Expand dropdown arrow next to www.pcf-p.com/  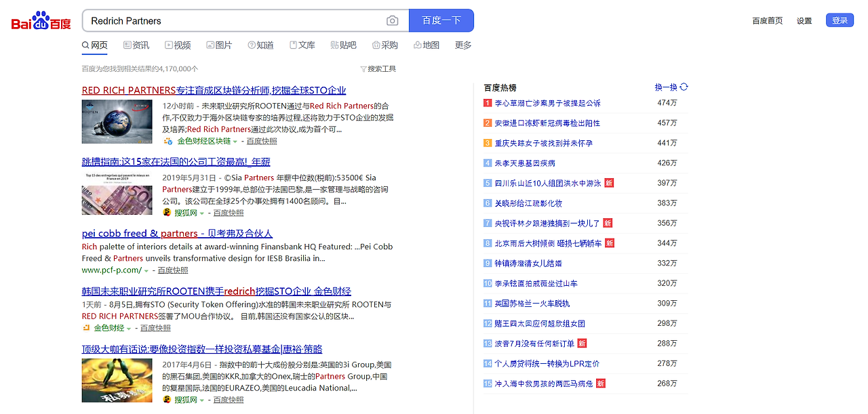146,270
